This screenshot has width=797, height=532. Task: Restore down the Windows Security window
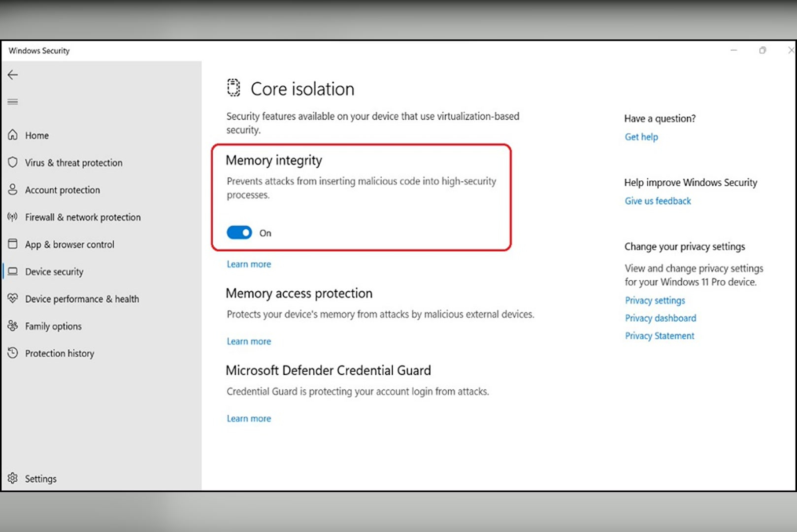(x=763, y=50)
